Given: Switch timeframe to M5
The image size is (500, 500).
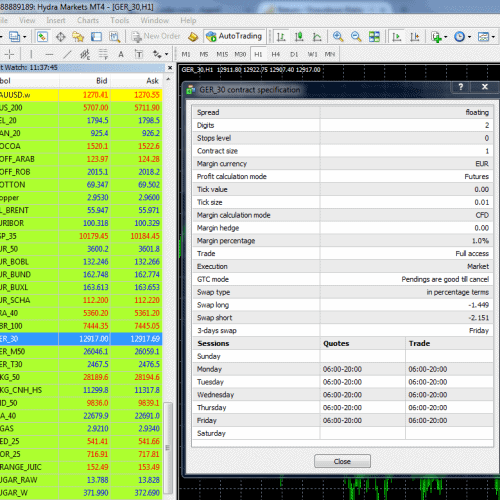Looking at the screenshot, I should point(204,54).
